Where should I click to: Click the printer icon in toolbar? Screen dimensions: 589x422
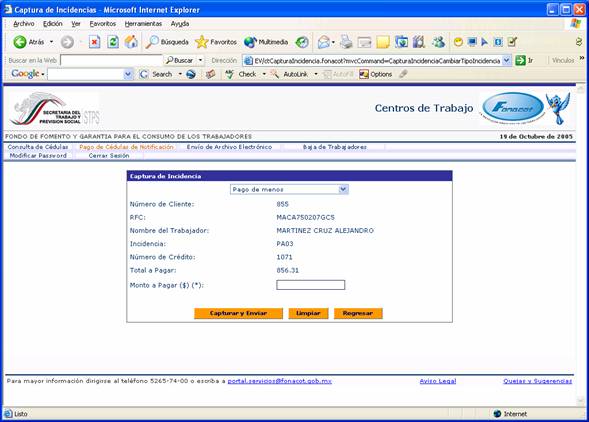(346, 42)
